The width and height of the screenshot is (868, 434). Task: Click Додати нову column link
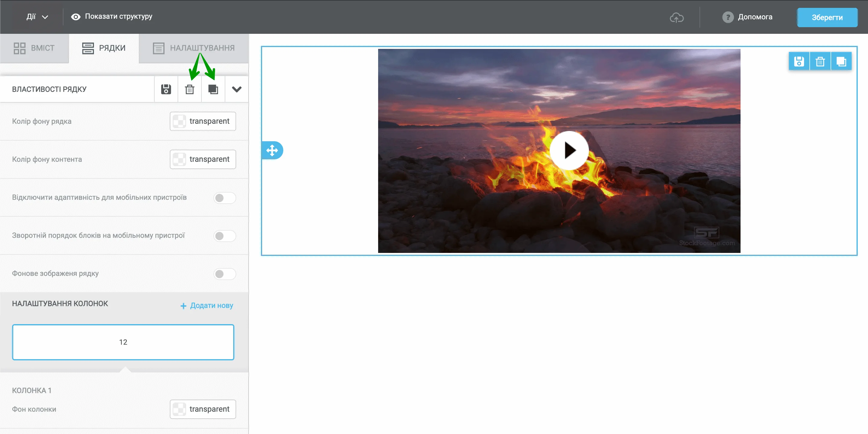pyautogui.click(x=207, y=306)
